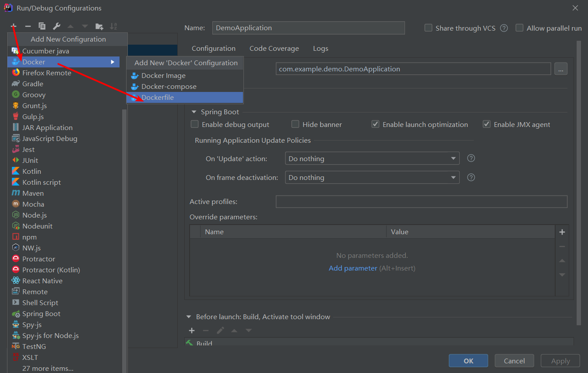The image size is (588, 373).
Task: Open On frame deactivation dropdown
Action: (x=372, y=177)
